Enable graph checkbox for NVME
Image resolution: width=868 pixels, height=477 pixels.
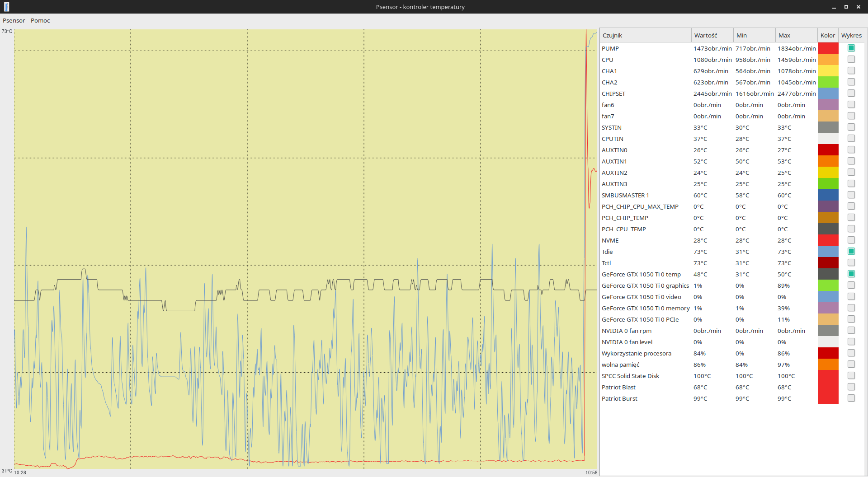pos(851,240)
